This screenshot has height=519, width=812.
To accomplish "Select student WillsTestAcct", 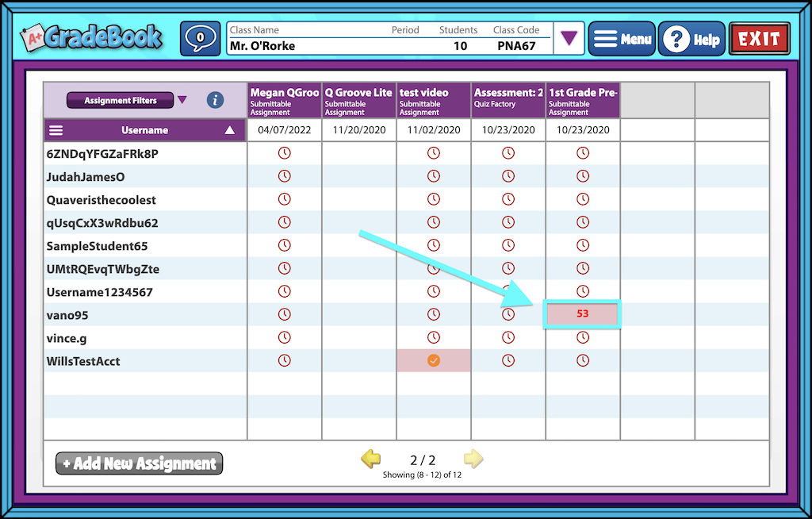I will pyautogui.click(x=82, y=361).
